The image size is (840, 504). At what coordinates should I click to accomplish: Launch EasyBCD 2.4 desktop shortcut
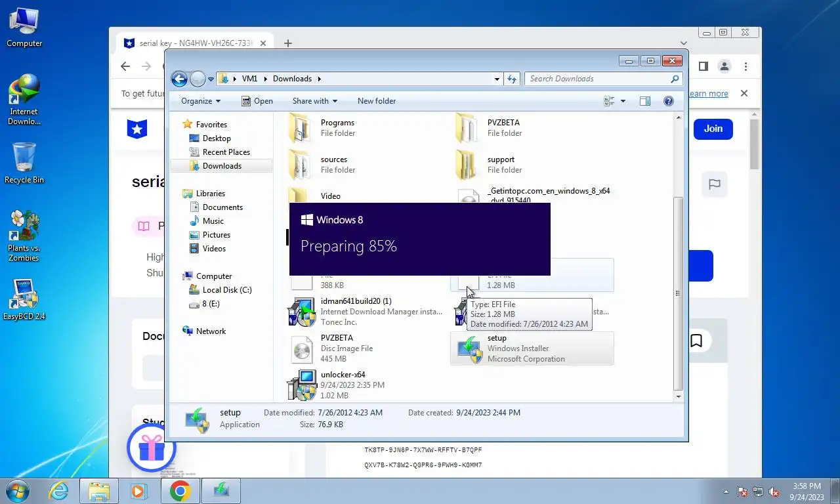[24, 300]
